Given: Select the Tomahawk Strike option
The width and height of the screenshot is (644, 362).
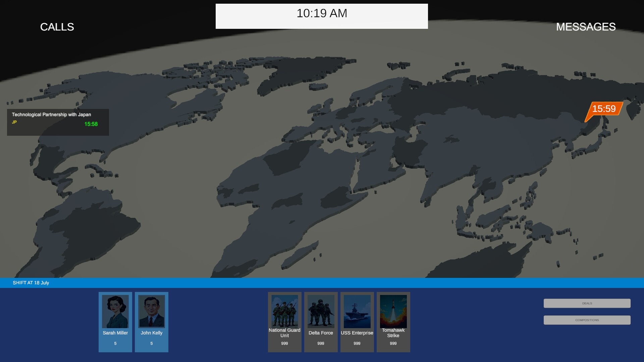Looking at the screenshot, I should point(393,322).
